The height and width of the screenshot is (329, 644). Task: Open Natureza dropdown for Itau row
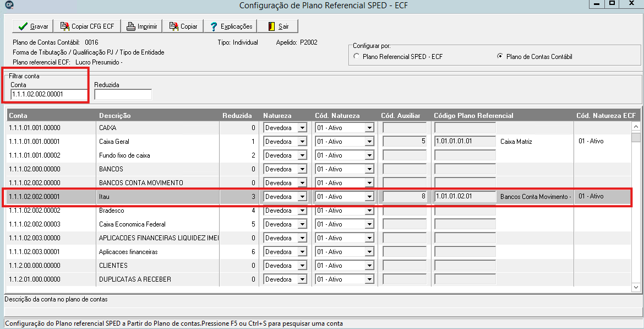[x=303, y=197]
